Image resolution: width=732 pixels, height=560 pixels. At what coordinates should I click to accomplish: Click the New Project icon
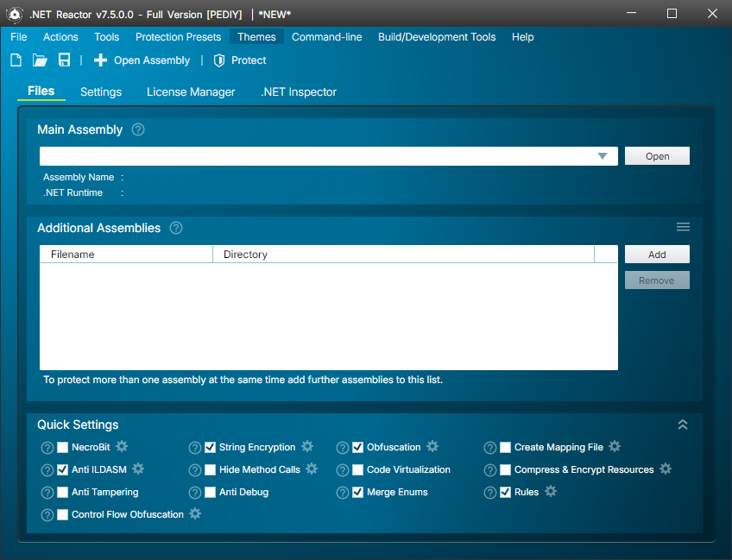coord(16,60)
